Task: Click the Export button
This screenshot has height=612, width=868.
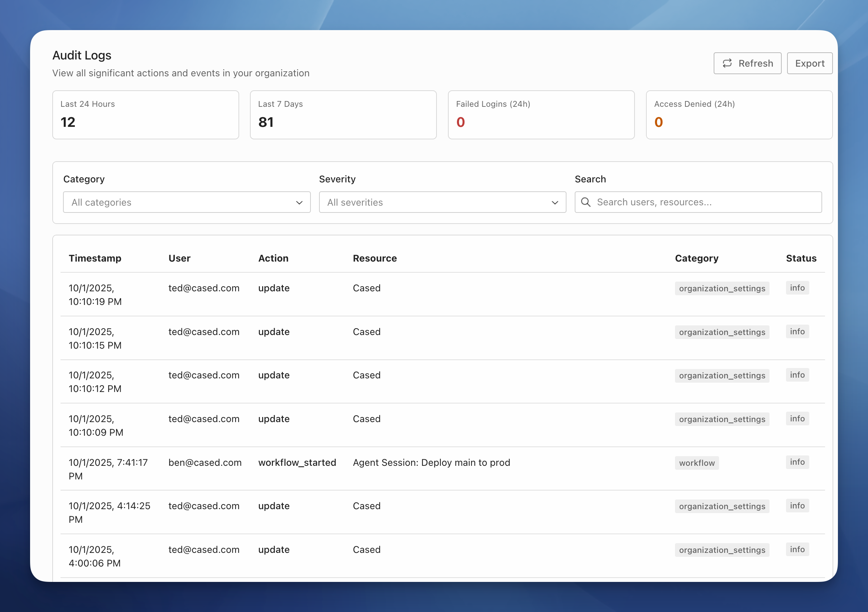Action: point(809,63)
